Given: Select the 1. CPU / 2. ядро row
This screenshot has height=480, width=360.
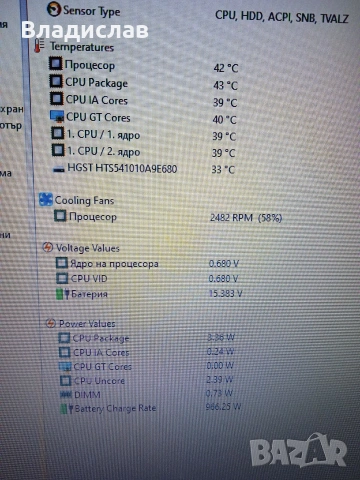Looking at the screenshot, I should 144,152.
